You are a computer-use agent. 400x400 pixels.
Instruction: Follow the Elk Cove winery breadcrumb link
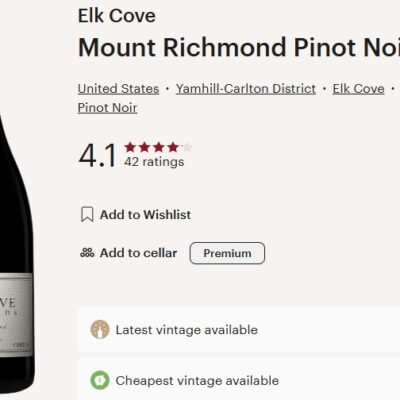tap(359, 89)
